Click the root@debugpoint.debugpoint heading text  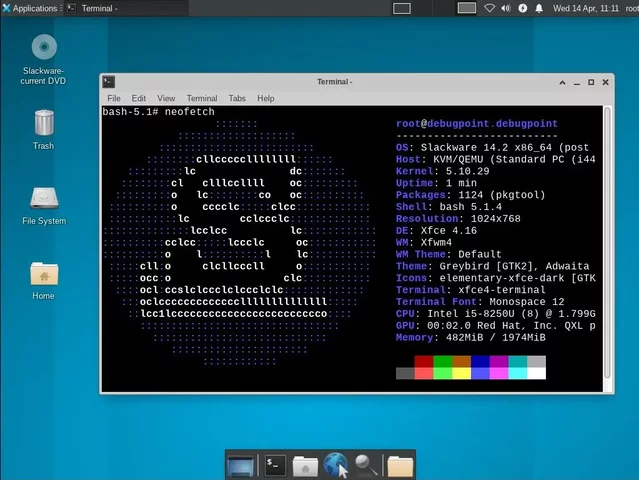point(476,123)
